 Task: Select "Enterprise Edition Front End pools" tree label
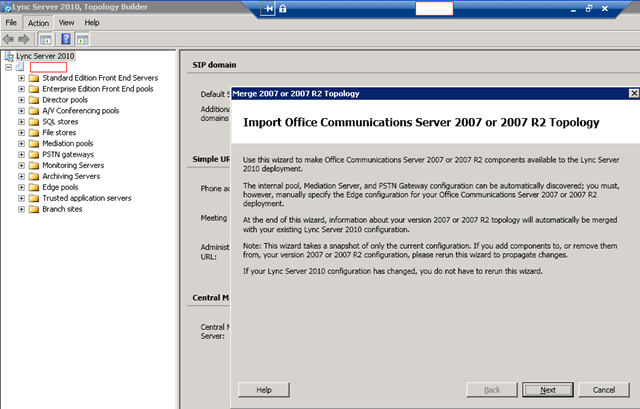[x=98, y=89]
